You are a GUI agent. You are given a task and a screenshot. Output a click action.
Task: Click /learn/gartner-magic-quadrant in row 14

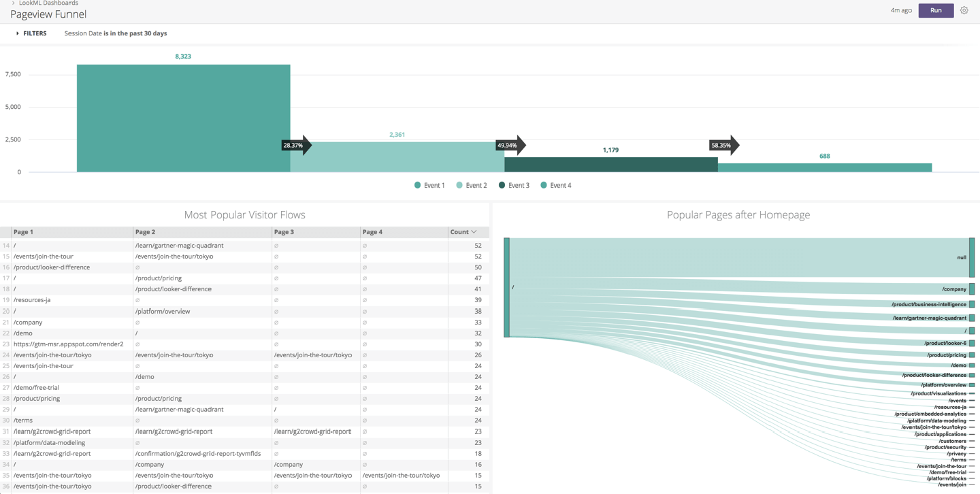pyautogui.click(x=179, y=246)
